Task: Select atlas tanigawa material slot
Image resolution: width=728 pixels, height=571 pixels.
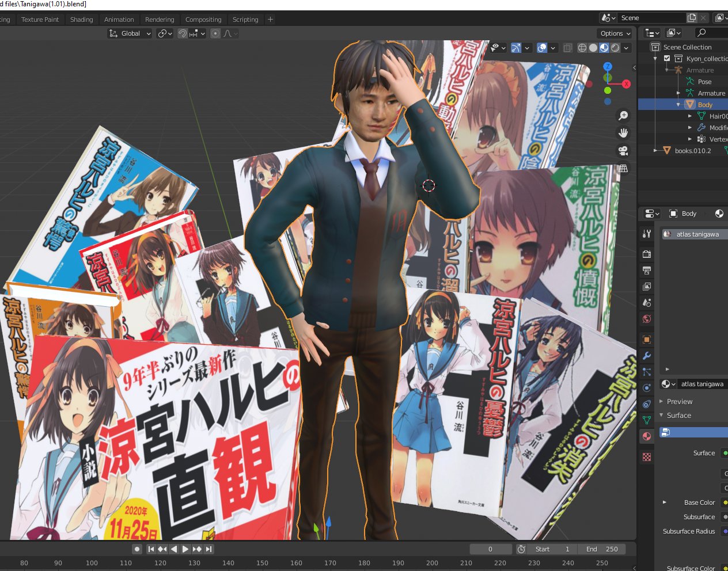Action: (x=695, y=234)
